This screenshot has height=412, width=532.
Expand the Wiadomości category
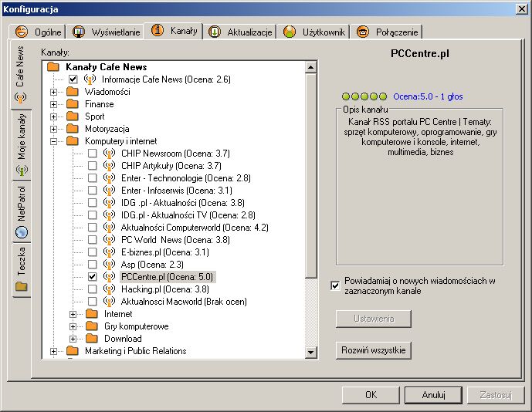click(54, 92)
